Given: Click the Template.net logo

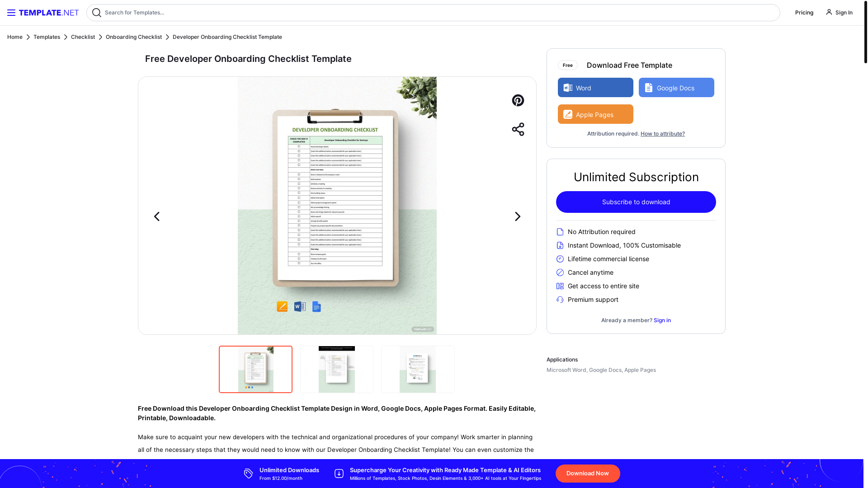Looking at the screenshot, I should (x=49, y=13).
